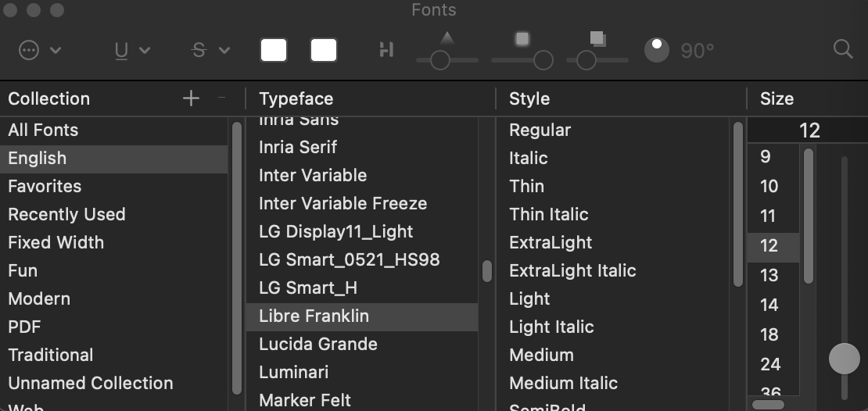Select the Italic style
868x411 pixels.
(613, 158)
